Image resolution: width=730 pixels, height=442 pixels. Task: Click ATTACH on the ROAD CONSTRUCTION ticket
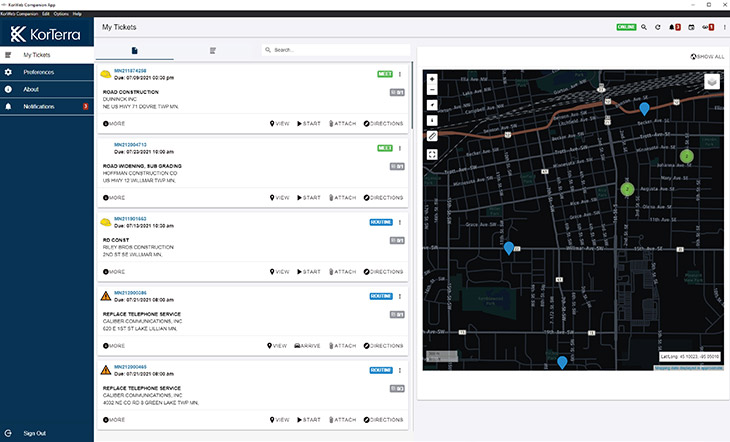(x=343, y=124)
